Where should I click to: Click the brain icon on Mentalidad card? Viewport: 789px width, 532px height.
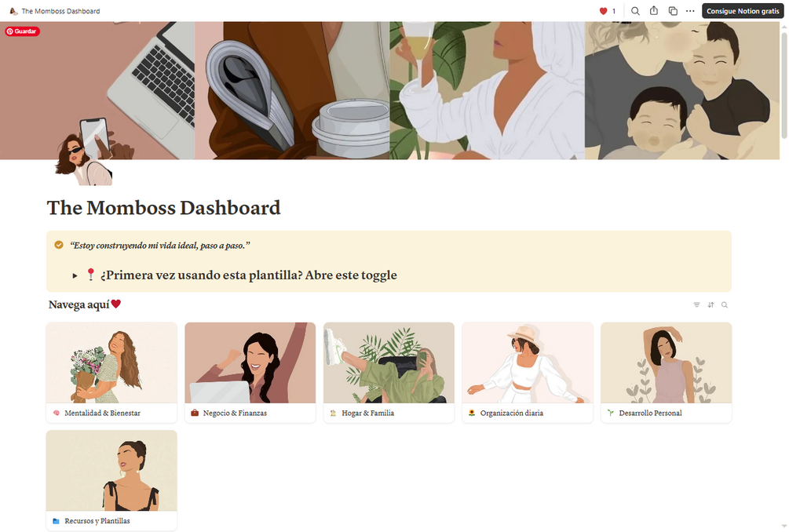pos(57,413)
